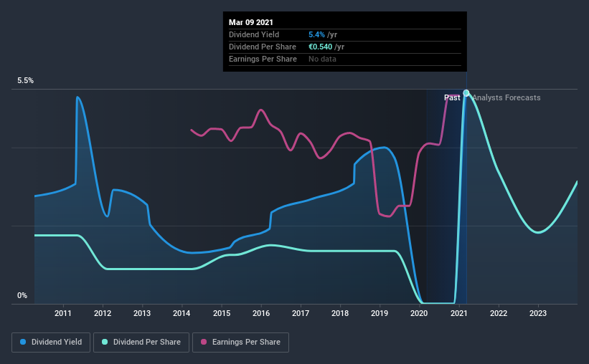
Task: Toggle the Earnings Per Share legend button
Action: point(240,343)
